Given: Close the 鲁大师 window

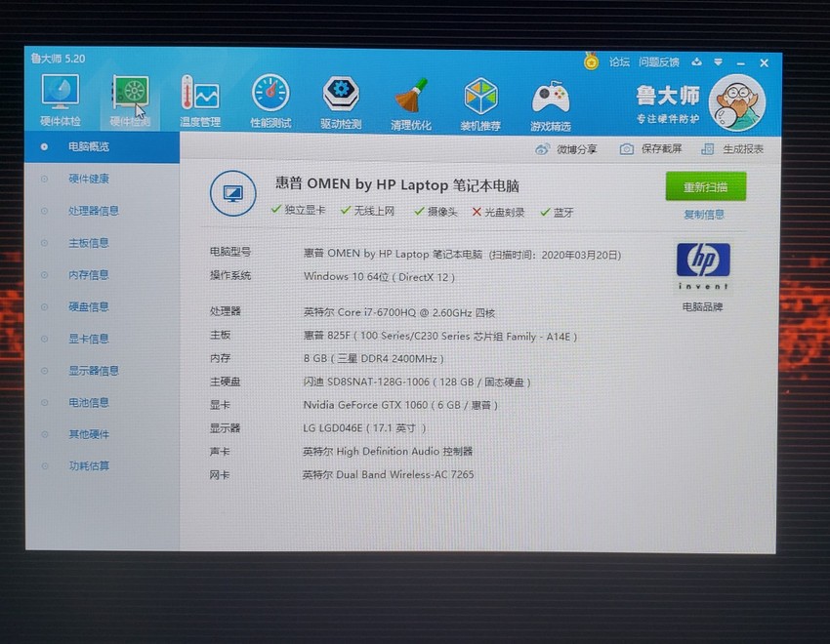Looking at the screenshot, I should [x=764, y=62].
